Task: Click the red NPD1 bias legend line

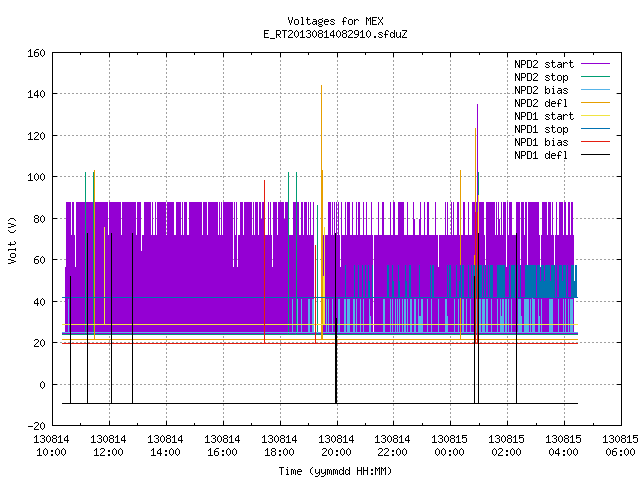Action: [x=595, y=142]
